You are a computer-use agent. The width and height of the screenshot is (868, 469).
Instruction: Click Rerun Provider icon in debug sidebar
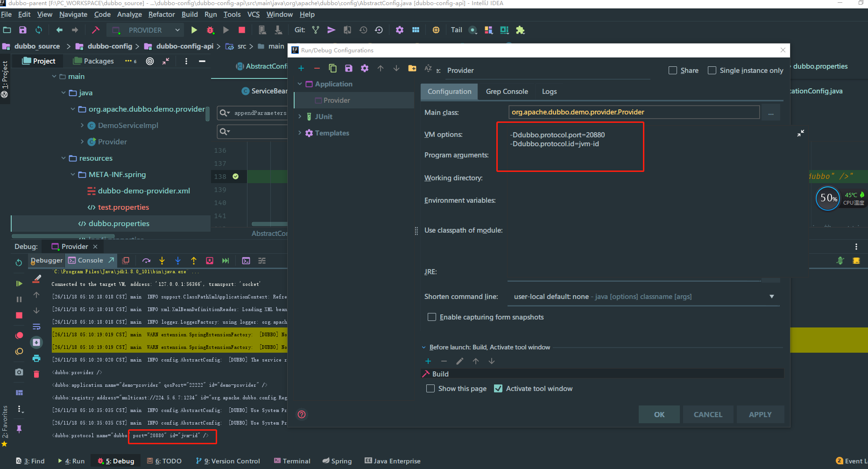click(x=19, y=263)
